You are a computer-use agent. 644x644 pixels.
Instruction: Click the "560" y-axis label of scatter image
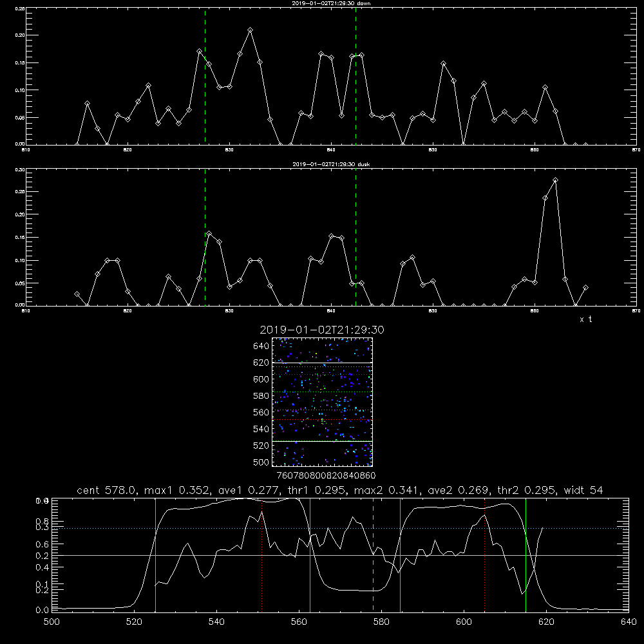coord(261,412)
